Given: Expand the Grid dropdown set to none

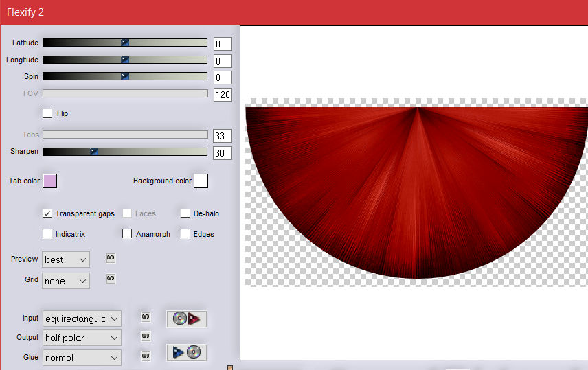Looking at the screenshot, I should [x=66, y=281].
